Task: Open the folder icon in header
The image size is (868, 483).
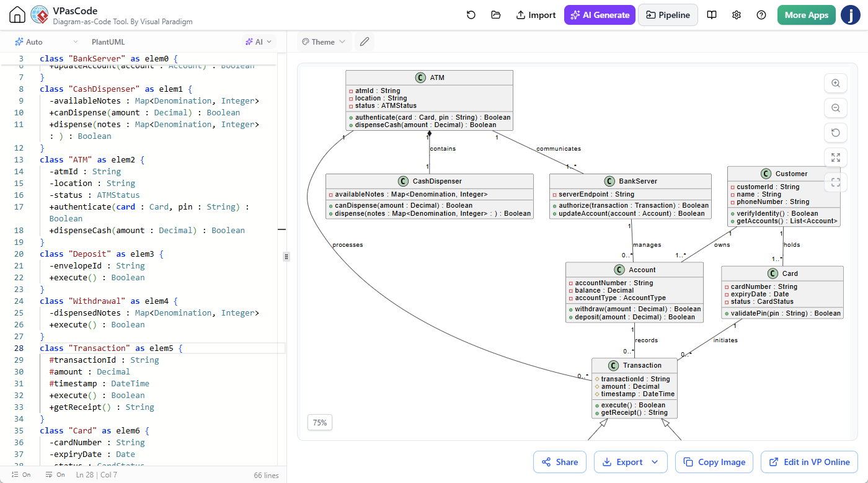Action: click(x=495, y=15)
